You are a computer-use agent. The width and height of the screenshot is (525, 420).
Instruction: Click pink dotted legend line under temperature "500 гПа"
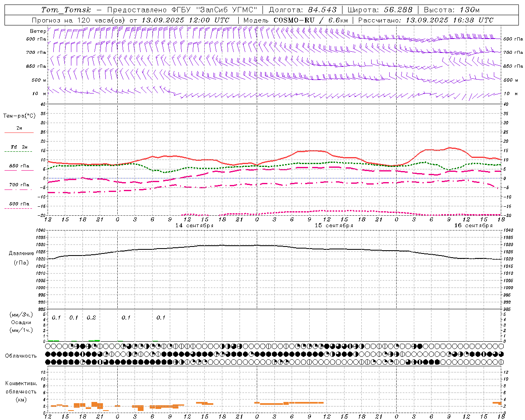[19, 208]
